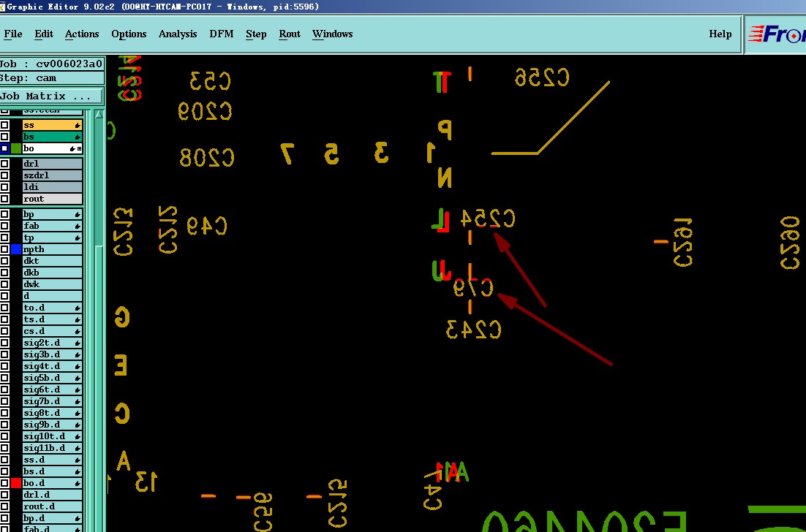Select the sig6t.d layer row
806x532 pixels.
pyautogui.click(x=53, y=389)
